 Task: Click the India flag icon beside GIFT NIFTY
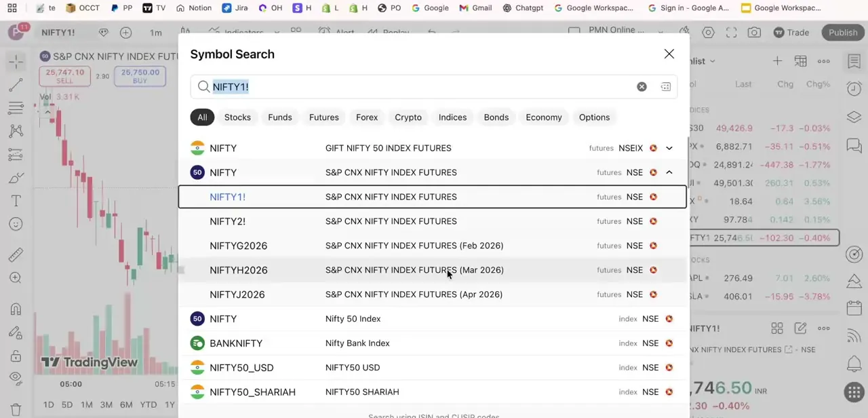click(197, 148)
